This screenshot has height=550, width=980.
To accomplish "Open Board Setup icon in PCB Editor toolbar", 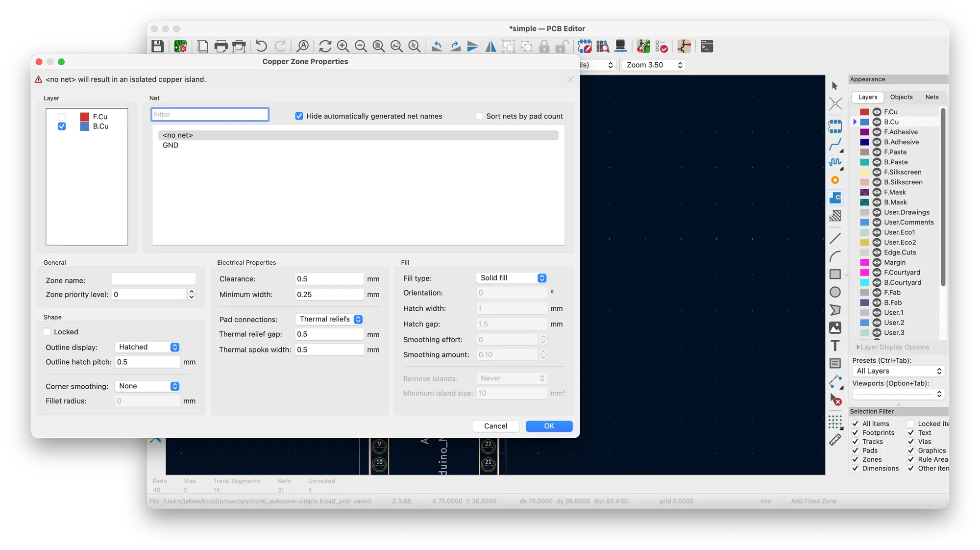I will click(x=180, y=47).
